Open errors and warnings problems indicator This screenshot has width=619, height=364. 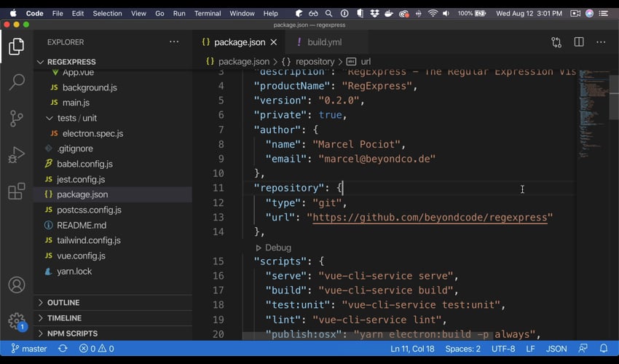coord(96,349)
